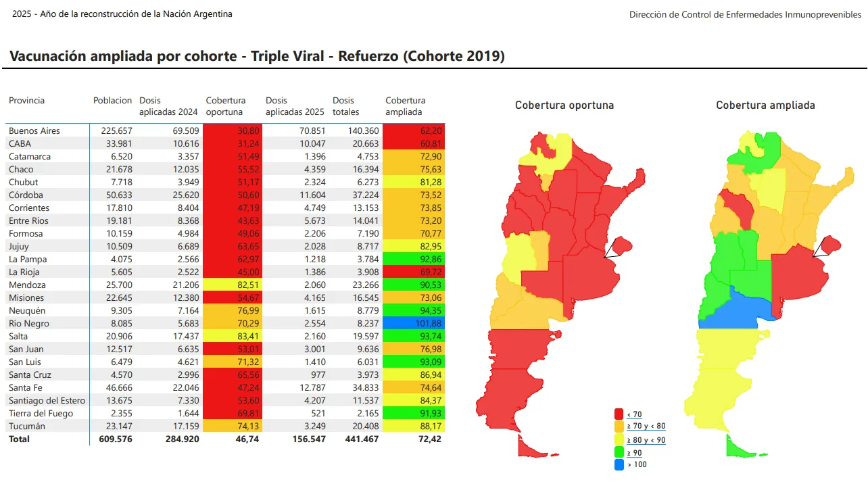Image resolution: width=868 pixels, height=484 pixels.
Task: Click Río Negro's blue 101,88 coverage cell
Action: tap(414, 323)
